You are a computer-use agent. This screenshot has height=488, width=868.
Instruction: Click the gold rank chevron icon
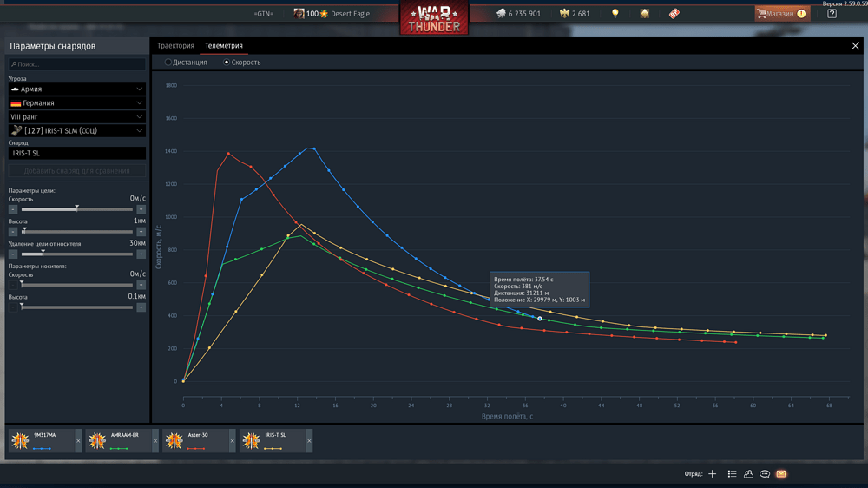(x=645, y=13)
